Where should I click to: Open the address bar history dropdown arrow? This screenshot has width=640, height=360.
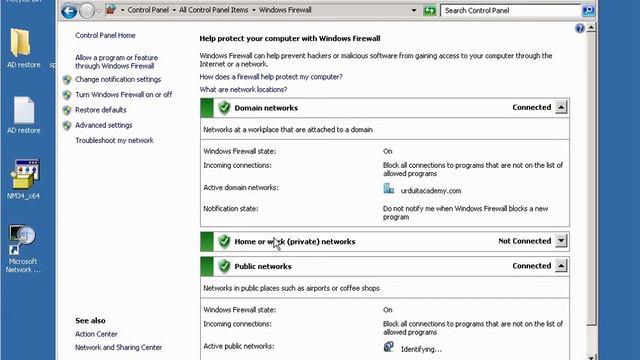[x=413, y=10]
